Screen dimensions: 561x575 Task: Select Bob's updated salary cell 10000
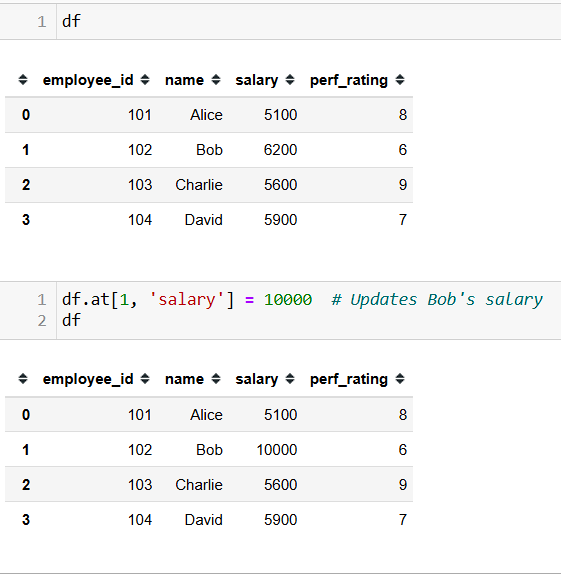pos(277,450)
